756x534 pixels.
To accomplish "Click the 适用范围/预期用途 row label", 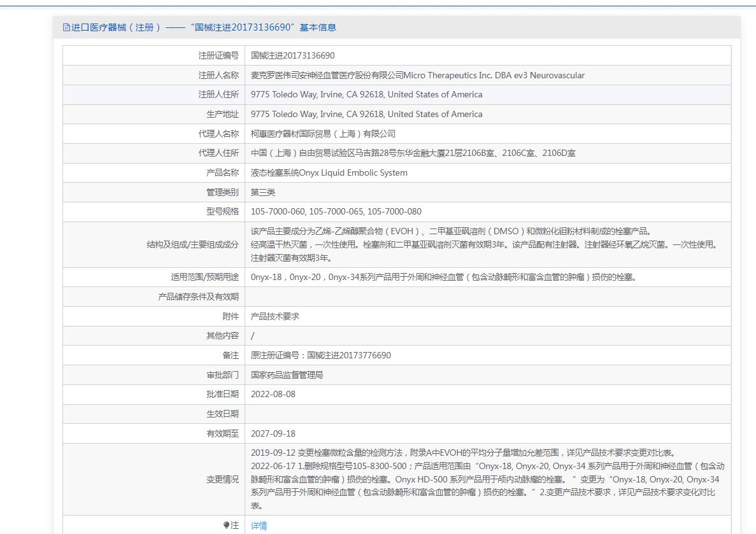I will click(204, 277).
